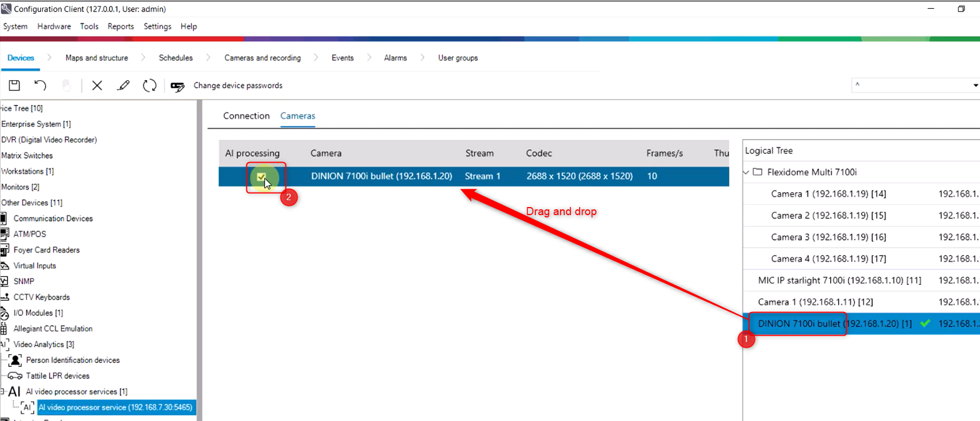Open the Help menu

click(189, 27)
